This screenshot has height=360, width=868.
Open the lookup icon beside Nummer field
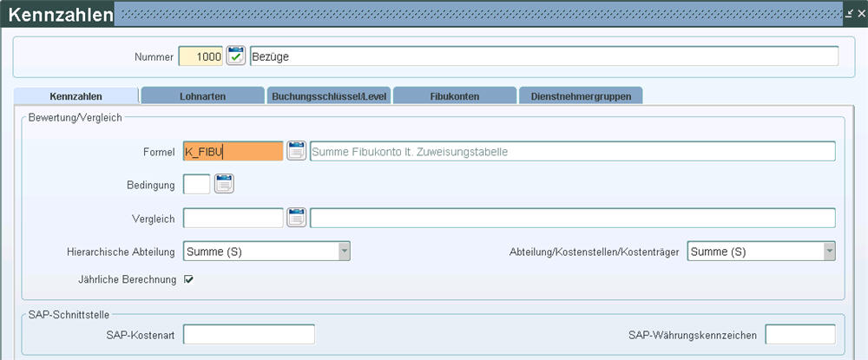pos(235,56)
